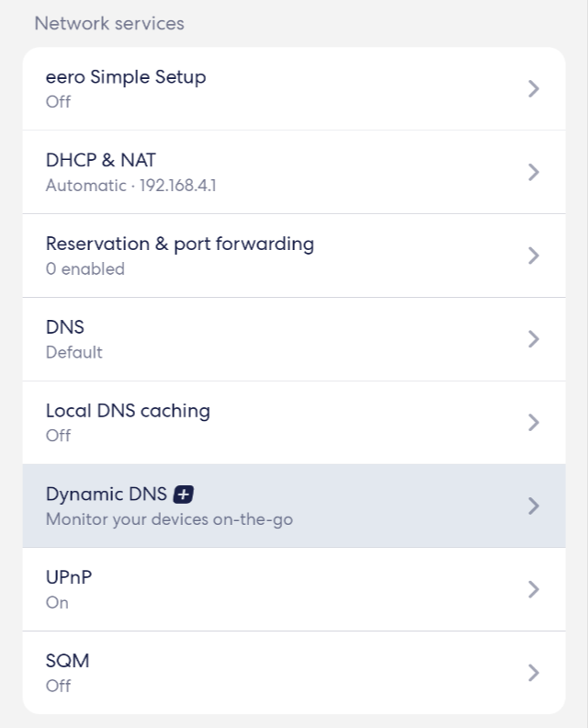Select the Local DNS caching chevron
Image resolution: width=588 pixels, height=728 pixels.
click(x=534, y=423)
